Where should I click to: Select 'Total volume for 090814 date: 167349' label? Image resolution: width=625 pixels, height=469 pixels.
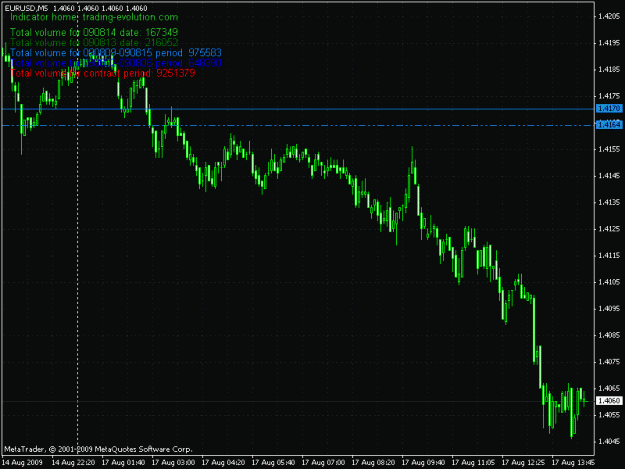(94, 32)
